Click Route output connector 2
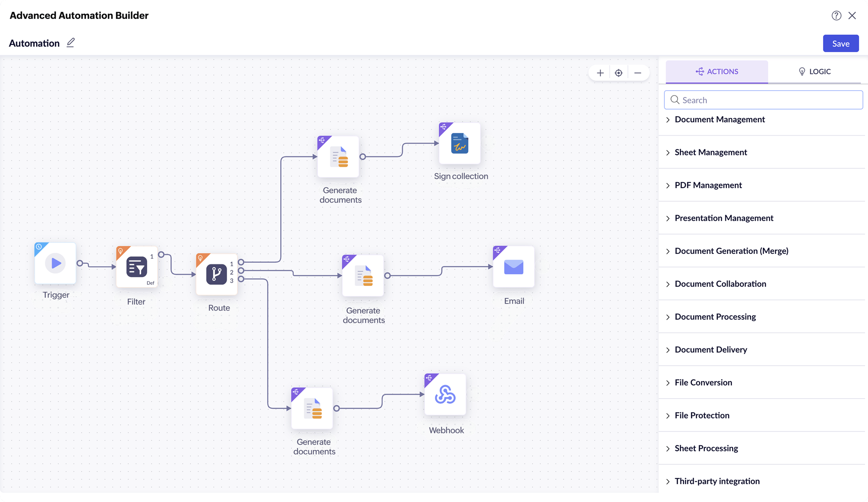 click(x=241, y=270)
